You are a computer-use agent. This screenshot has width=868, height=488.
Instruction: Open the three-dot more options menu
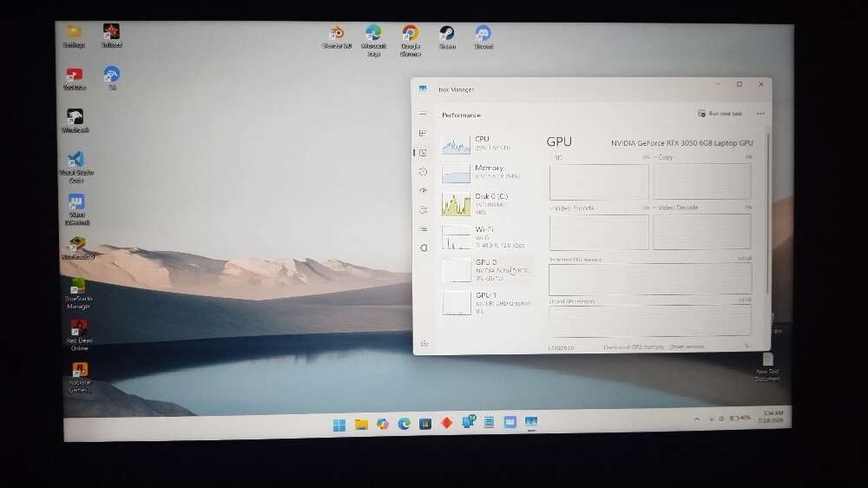tap(760, 114)
